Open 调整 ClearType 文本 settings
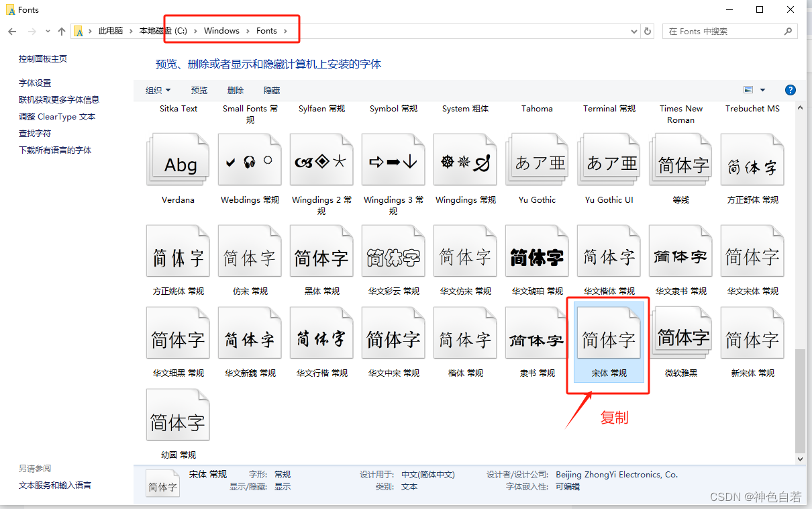 (x=58, y=115)
